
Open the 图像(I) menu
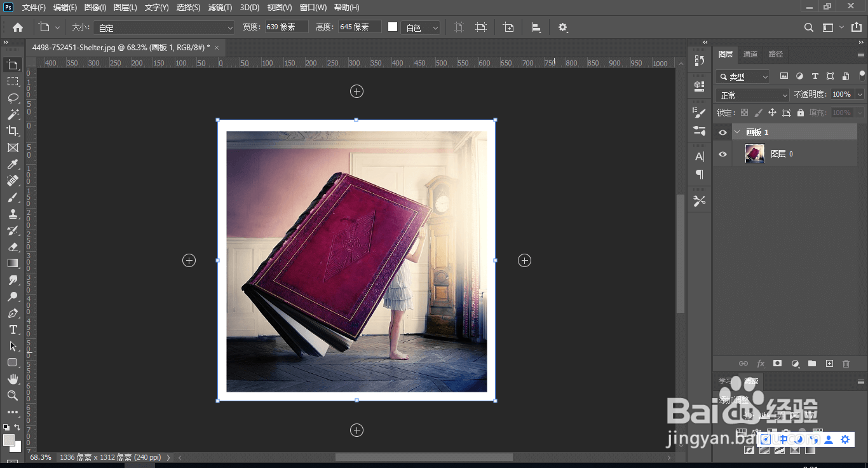pyautogui.click(x=95, y=8)
